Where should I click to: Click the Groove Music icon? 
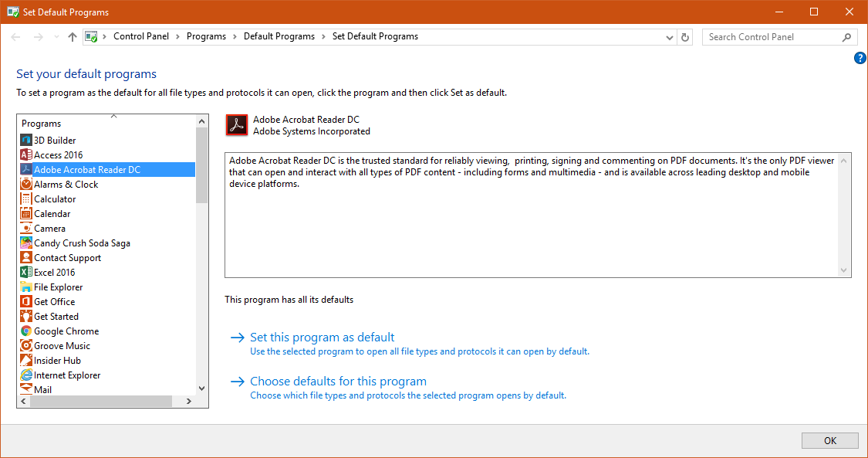[x=26, y=345]
